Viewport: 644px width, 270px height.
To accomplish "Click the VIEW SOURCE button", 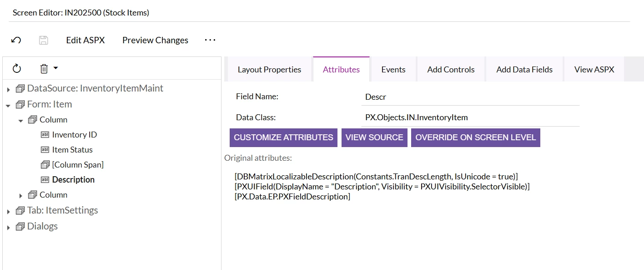I will [x=374, y=138].
